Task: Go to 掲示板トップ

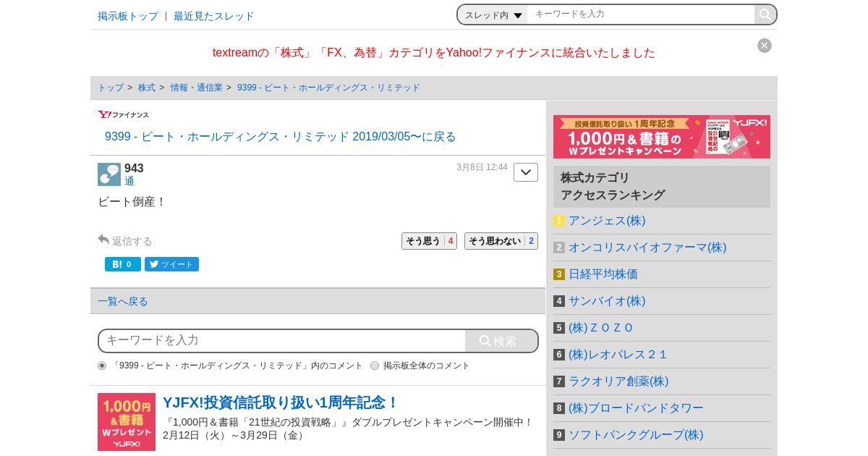Action: click(128, 16)
